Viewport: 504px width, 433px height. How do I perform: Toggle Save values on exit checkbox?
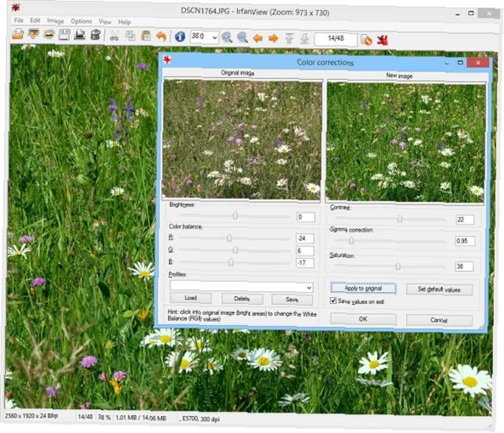point(333,301)
